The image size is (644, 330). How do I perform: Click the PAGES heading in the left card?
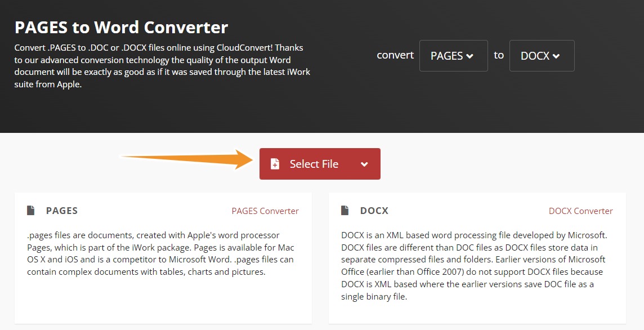pyautogui.click(x=61, y=211)
